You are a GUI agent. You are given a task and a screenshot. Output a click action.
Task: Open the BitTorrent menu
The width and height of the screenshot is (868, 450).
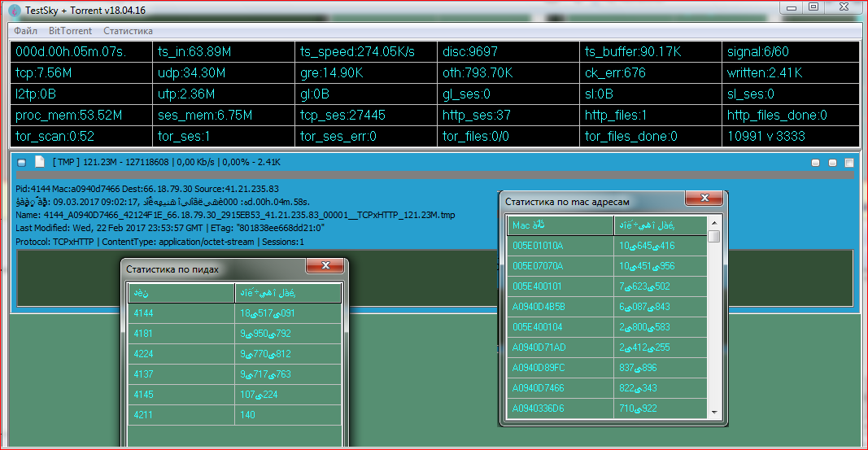pyautogui.click(x=70, y=31)
